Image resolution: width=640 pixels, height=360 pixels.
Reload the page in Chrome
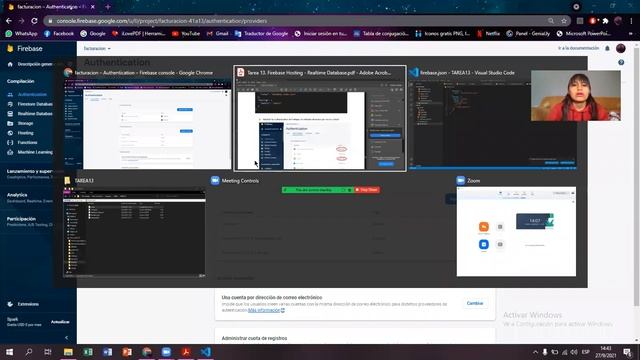pos(34,21)
